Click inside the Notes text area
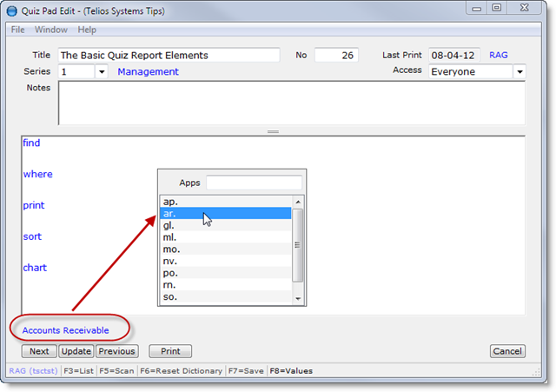556x392 pixels. click(x=291, y=103)
